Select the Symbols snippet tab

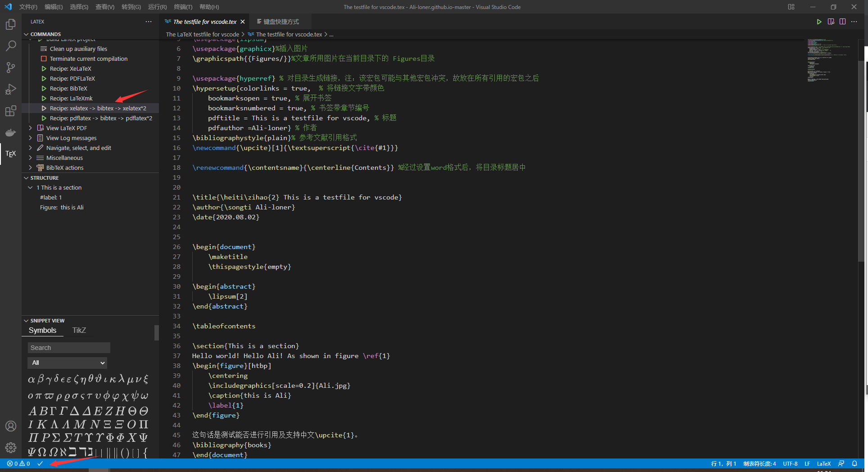point(43,330)
